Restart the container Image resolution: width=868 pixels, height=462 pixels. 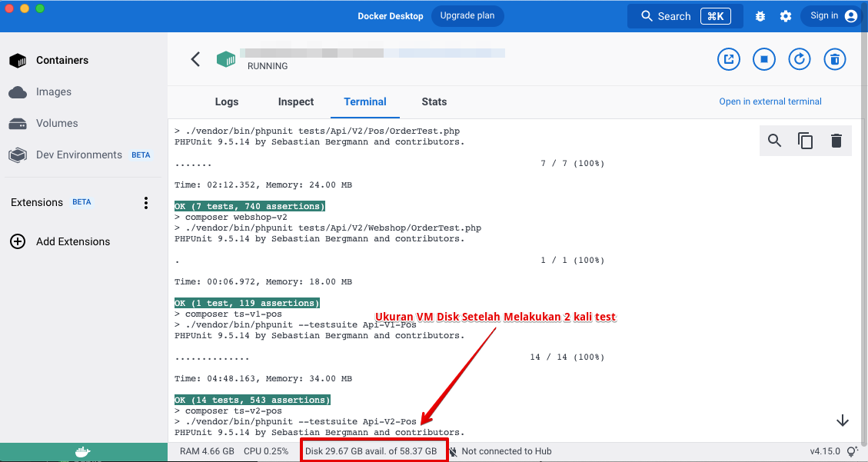pos(800,59)
